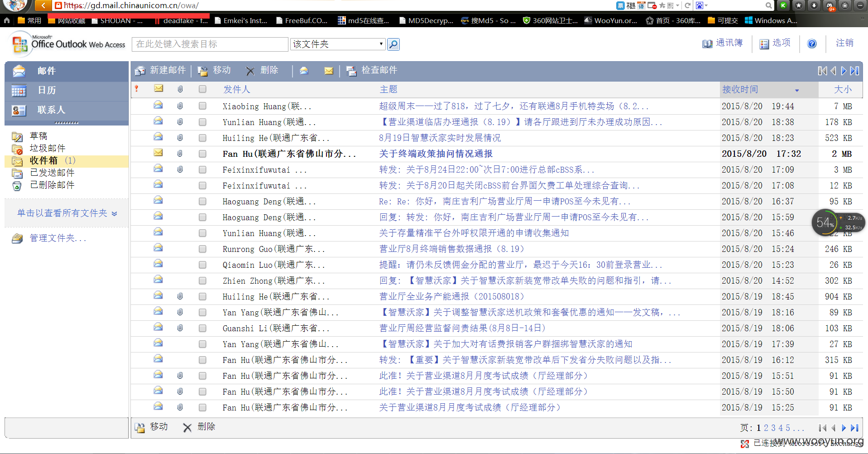Open message 营业厅8月终端销售数据通报
The width and height of the screenshot is (868, 454).
click(452, 249)
